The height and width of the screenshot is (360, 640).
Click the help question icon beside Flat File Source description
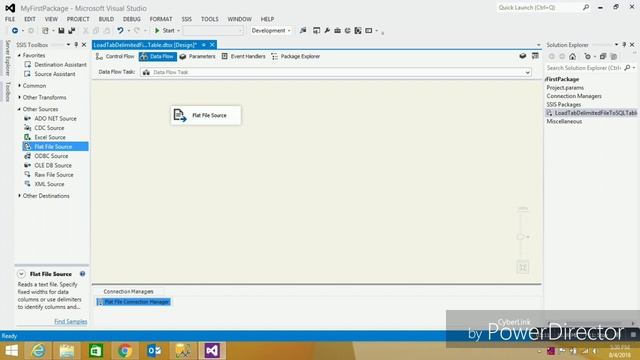tap(82, 274)
